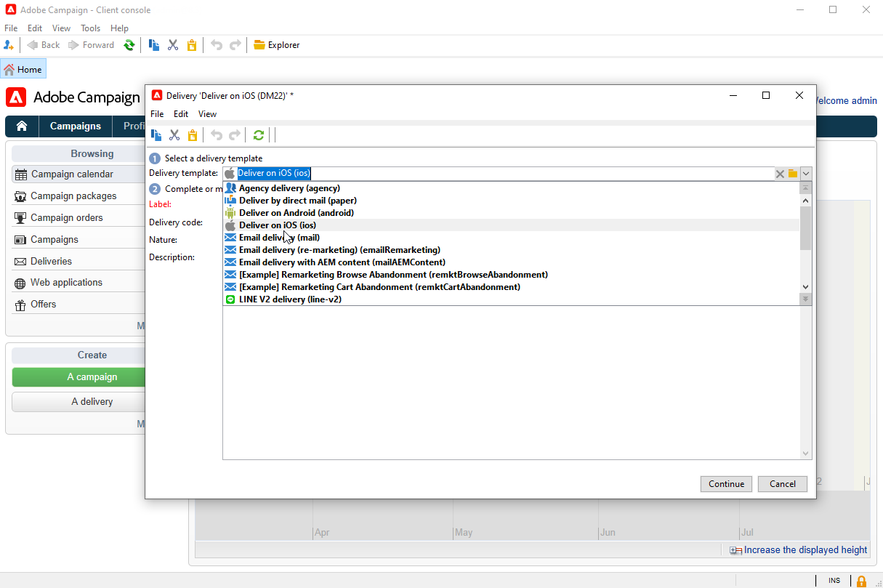Viewport: 883px width, 588px height.
Task: Open the main window Edit menu
Action: [35, 28]
